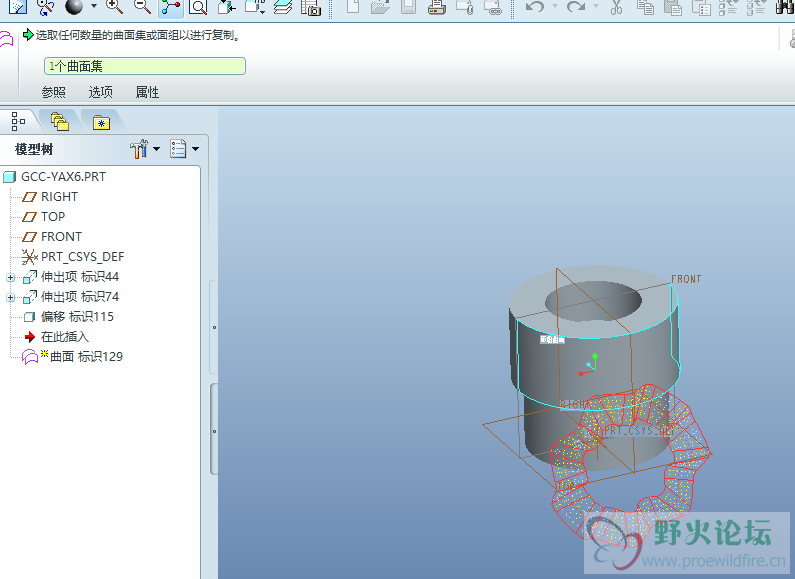
Task: Open the reorient view icon
Action: point(227,7)
